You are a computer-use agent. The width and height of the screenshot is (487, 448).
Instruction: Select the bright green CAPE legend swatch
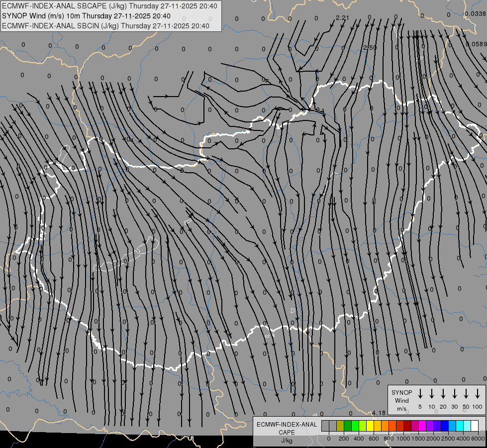(x=355, y=426)
